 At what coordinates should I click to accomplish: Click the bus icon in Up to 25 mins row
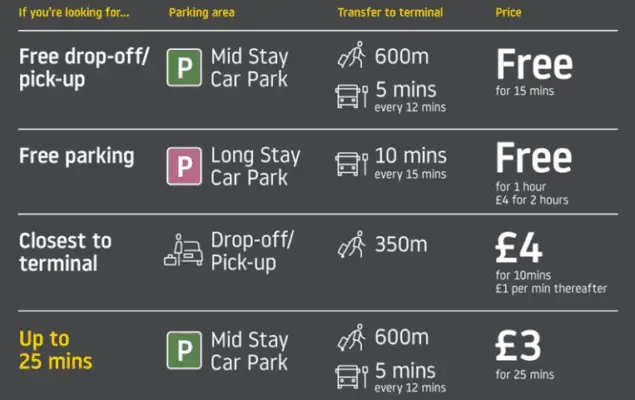(352, 376)
